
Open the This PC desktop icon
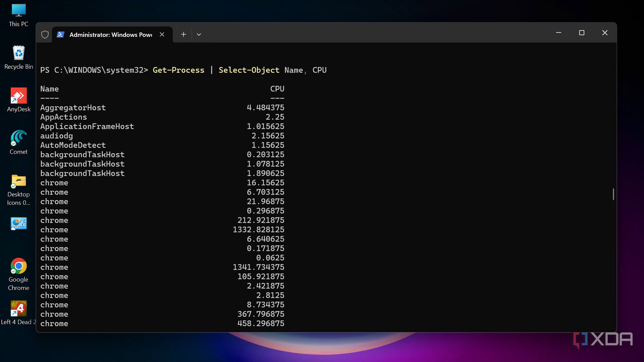point(18,15)
